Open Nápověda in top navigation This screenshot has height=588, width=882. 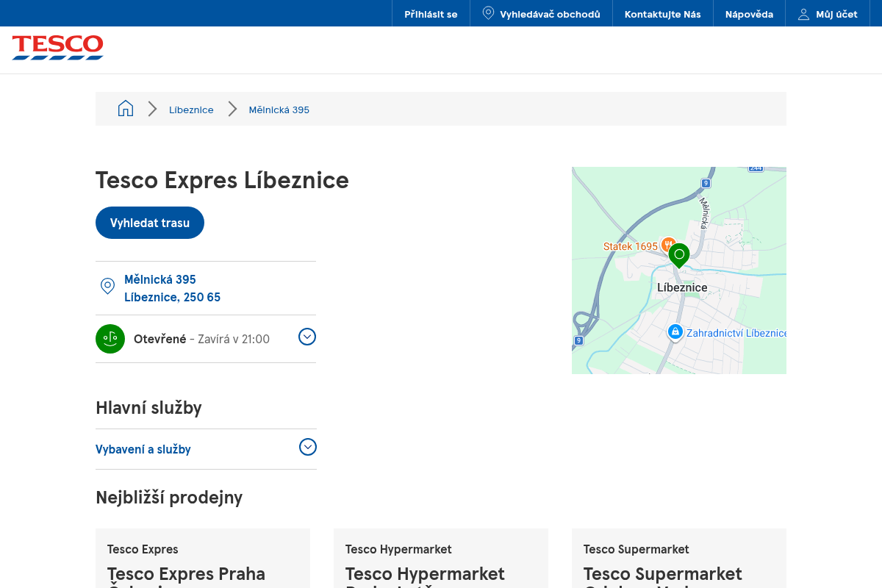tap(749, 14)
